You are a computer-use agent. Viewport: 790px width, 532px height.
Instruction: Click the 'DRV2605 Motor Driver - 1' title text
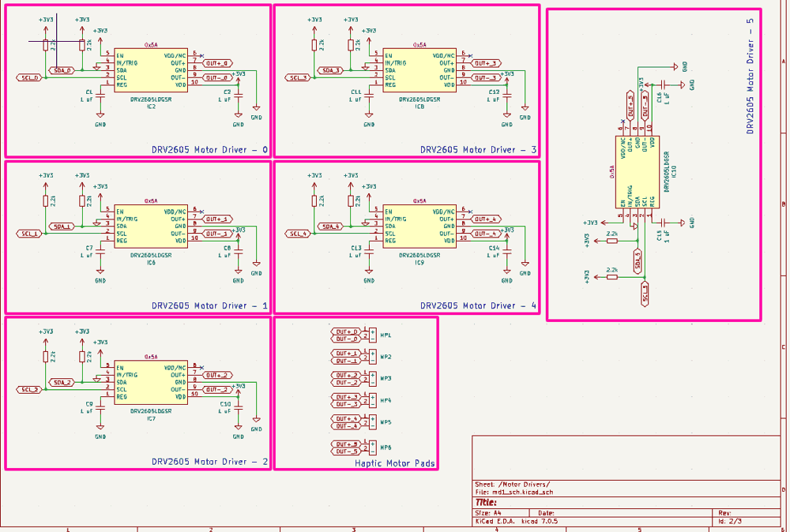pos(209,305)
